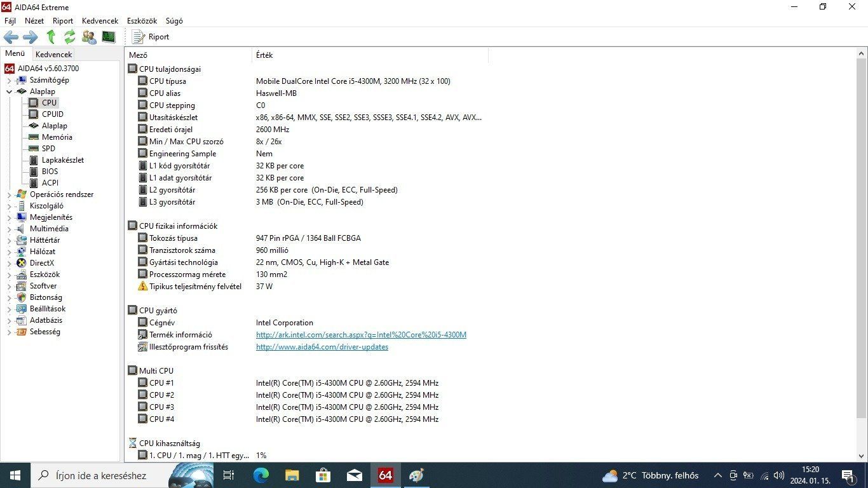Image resolution: width=868 pixels, height=488 pixels.
Task: Click the Szoftver tree item icon
Action: [x=22, y=286]
